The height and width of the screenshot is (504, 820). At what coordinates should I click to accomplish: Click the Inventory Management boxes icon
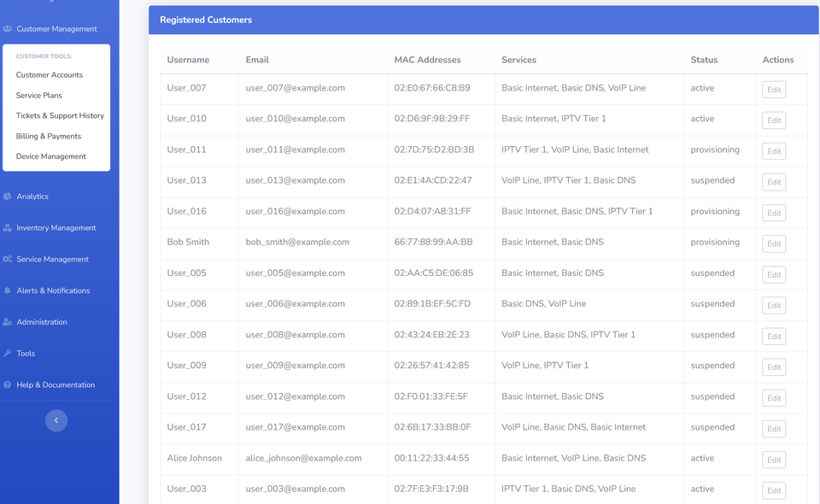[8, 228]
